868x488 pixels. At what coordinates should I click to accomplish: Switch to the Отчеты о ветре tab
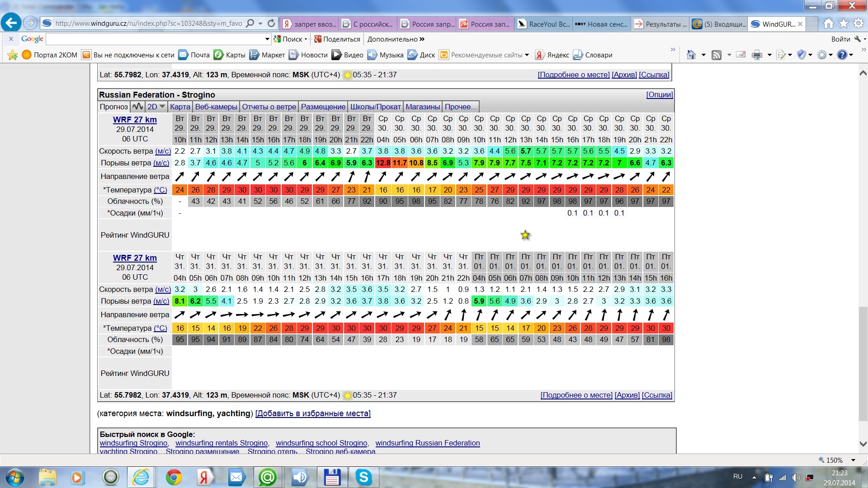pos(269,107)
